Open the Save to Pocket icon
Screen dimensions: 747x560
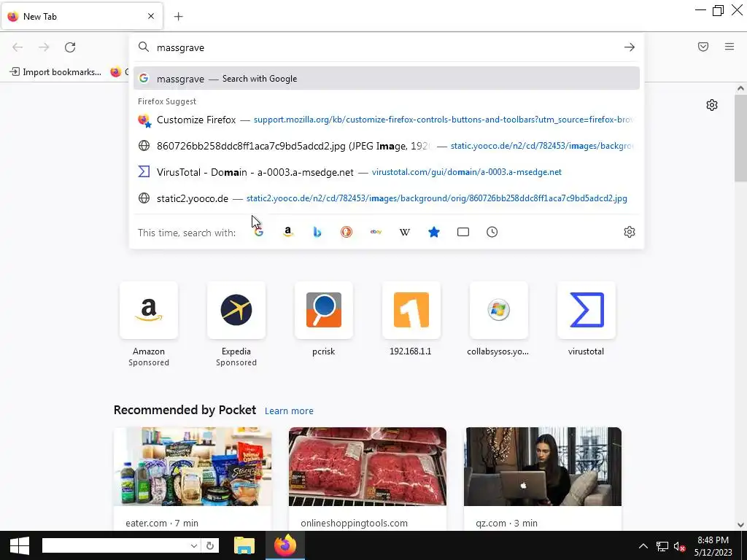[703, 47]
